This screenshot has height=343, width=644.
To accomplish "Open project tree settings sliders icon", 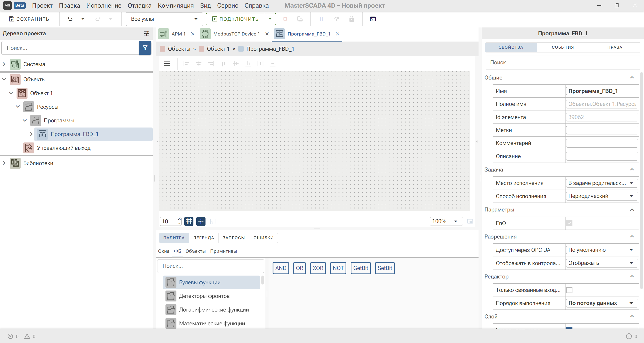I will coord(146,33).
